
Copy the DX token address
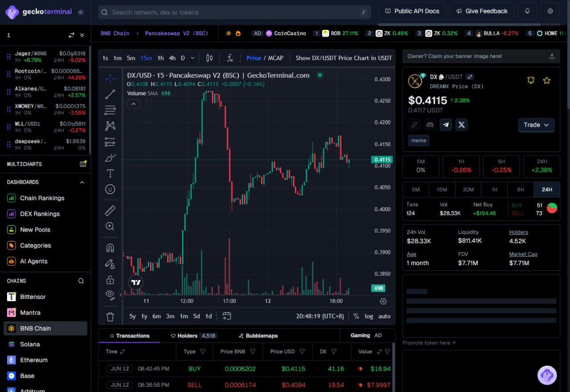441,76
